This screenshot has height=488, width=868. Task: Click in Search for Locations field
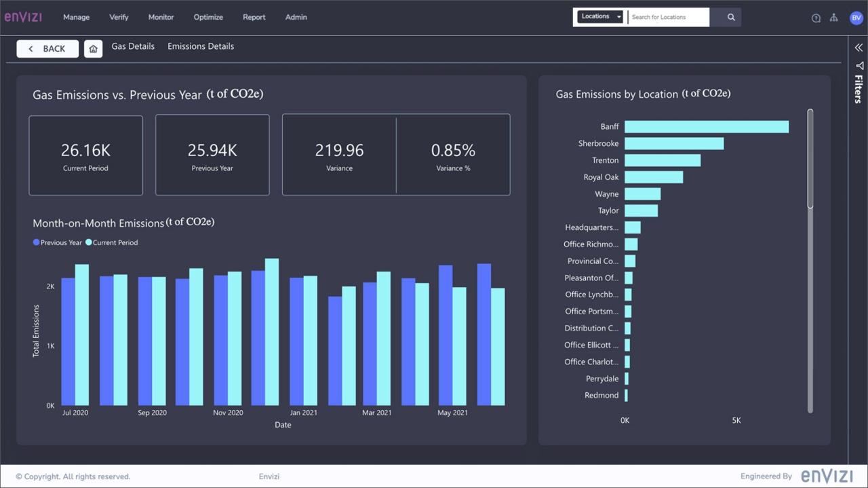tap(668, 17)
